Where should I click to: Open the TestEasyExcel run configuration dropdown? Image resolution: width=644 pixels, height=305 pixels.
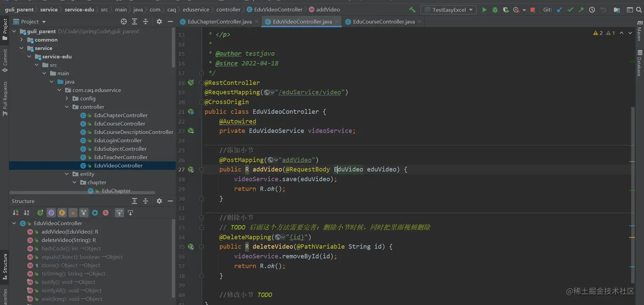(x=448, y=10)
